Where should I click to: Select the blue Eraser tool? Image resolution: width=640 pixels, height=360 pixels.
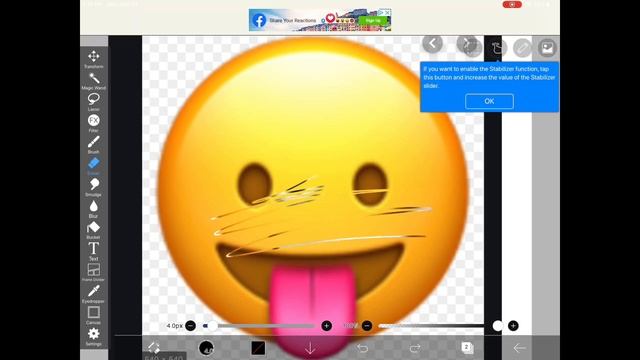93,166
